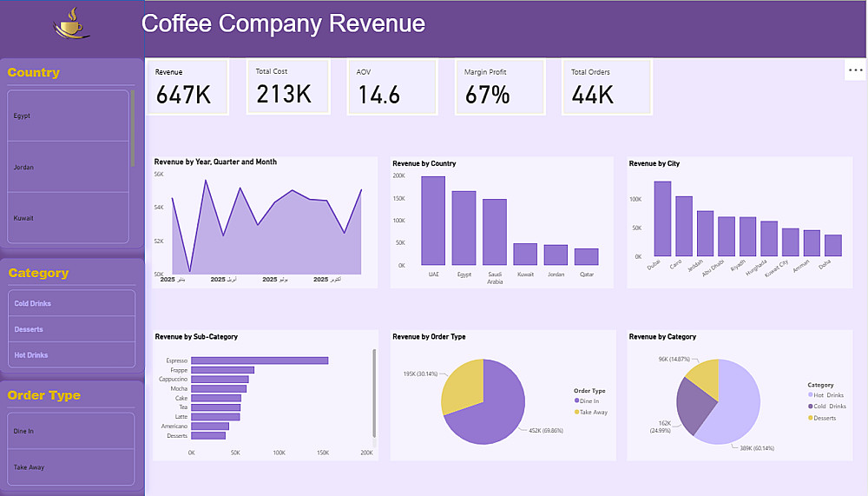Image resolution: width=868 pixels, height=496 pixels.
Task: Select the Margin Profit 67% card
Action: click(x=501, y=87)
